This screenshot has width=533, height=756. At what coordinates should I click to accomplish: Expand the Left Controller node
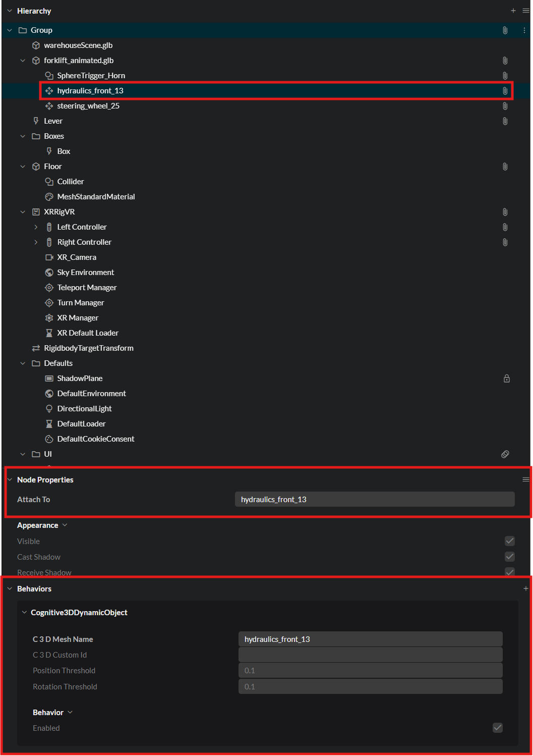(36, 227)
